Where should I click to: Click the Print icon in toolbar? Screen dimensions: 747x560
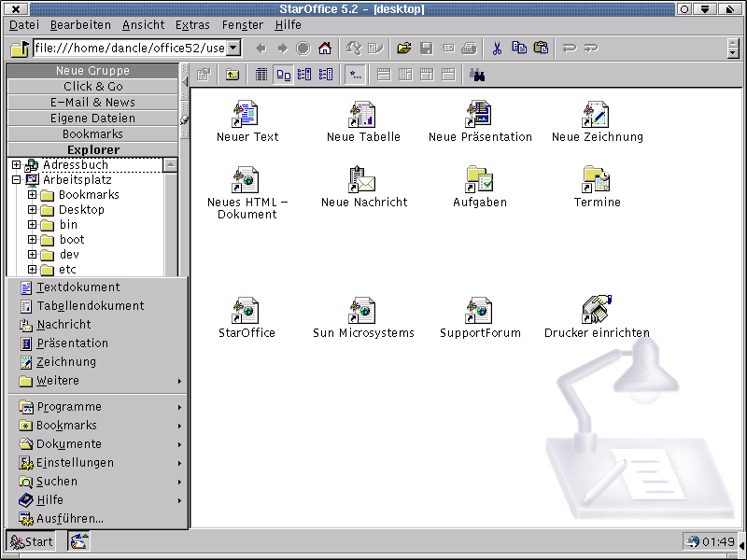pos(470,49)
